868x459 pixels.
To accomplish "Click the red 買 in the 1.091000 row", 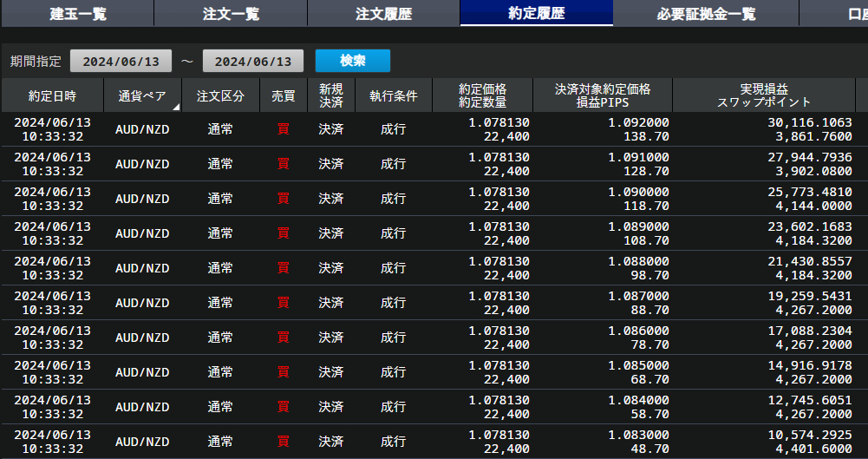I will click(283, 164).
